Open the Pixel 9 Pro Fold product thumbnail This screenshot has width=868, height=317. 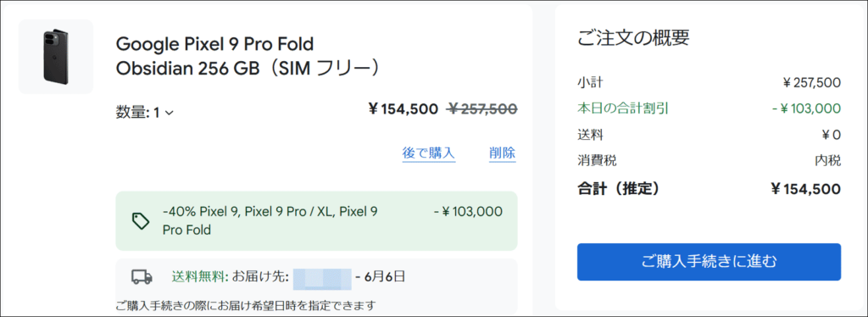pyautogui.click(x=56, y=57)
